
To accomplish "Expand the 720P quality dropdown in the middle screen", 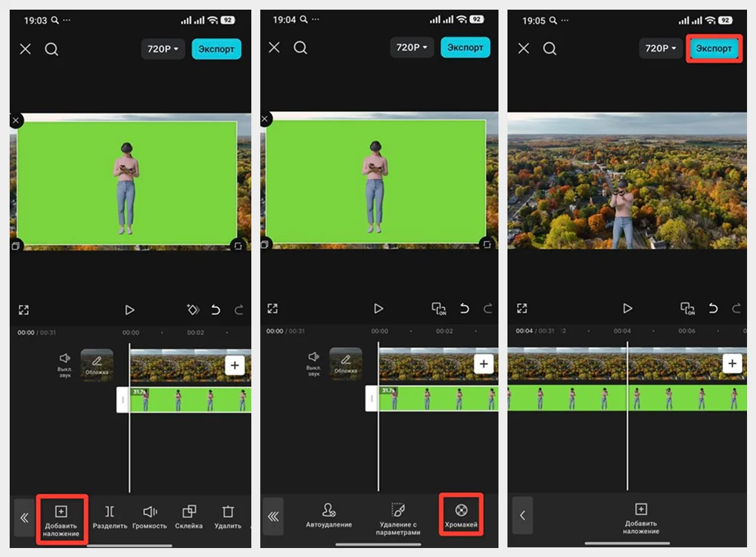I will click(412, 48).
